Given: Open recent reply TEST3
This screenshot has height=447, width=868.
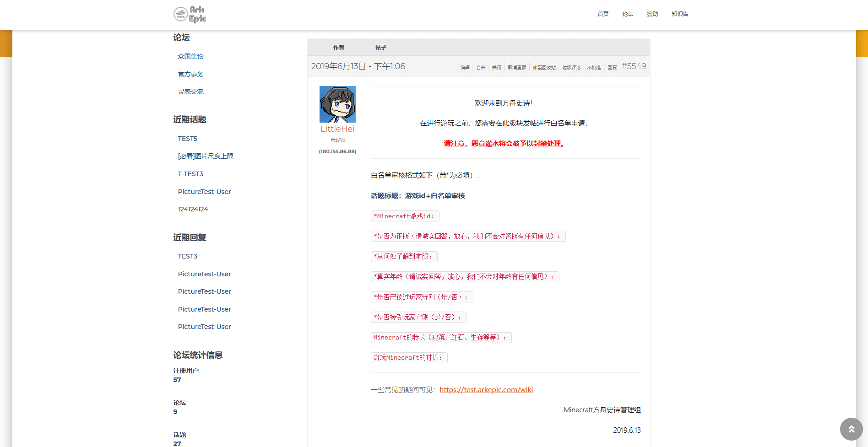Looking at the screenshot, I should click(187, 256).
